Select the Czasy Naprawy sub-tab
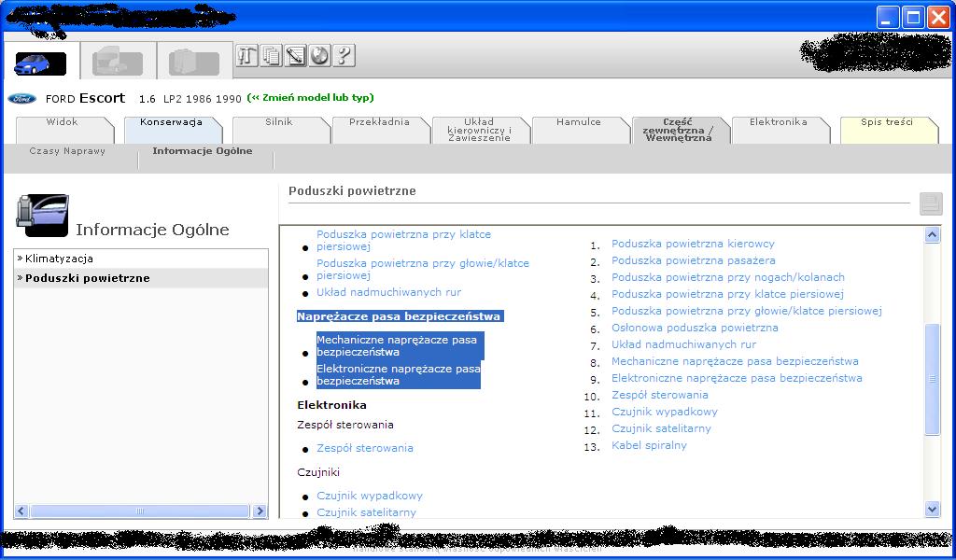 pos(67,151)
